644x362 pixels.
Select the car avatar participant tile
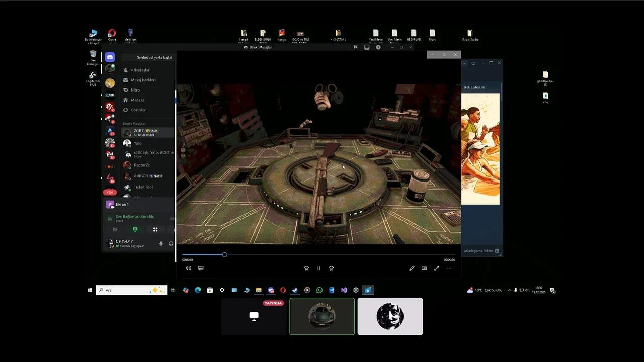click(322, 316)
